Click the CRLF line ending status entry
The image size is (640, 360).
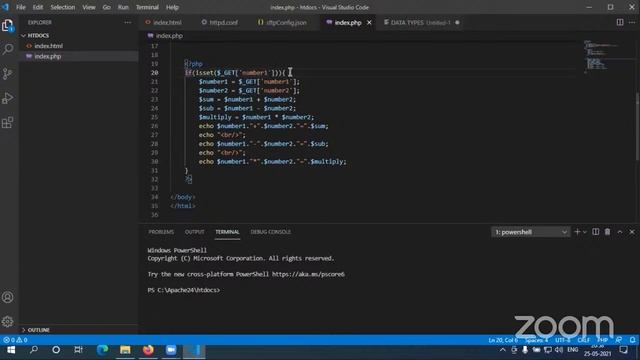point(584,340)
